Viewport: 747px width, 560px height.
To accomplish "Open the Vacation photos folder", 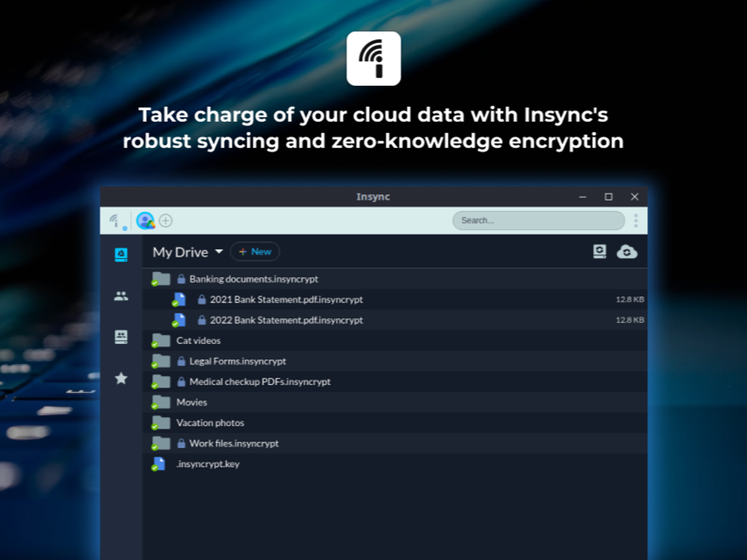I will point(210,423).
